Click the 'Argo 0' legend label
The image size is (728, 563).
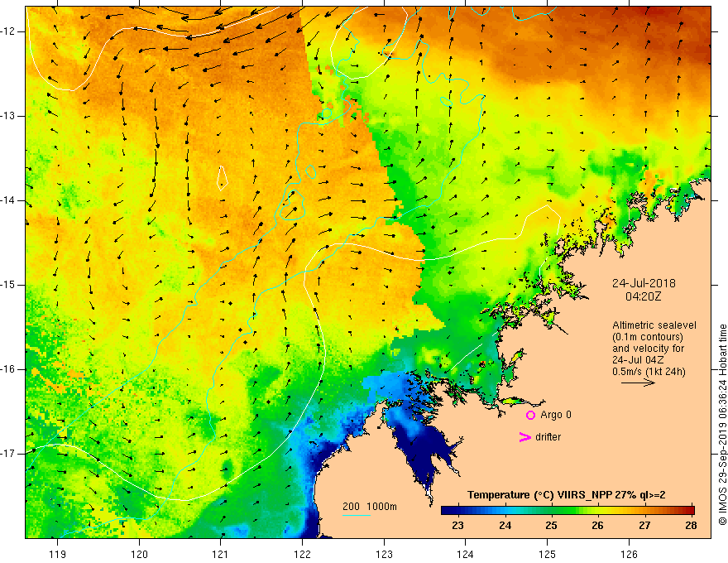[x=556, y=415]
